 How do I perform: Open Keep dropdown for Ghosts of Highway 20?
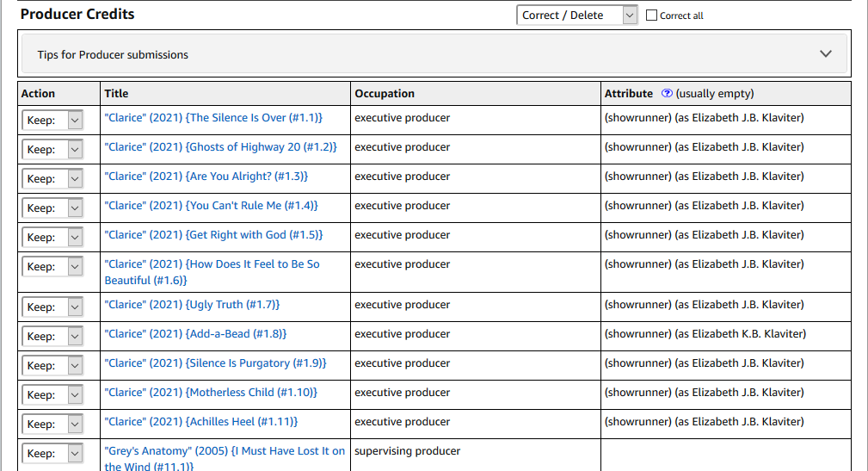52,149
